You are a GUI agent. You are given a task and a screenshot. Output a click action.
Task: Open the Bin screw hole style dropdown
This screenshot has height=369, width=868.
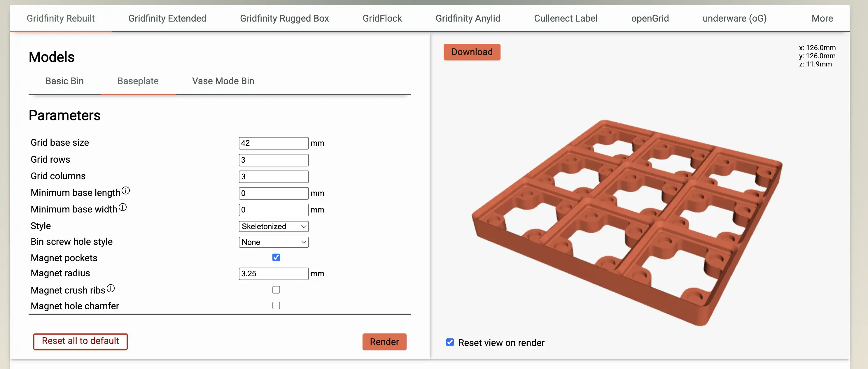pyautogui.click(x=274, y=242)
